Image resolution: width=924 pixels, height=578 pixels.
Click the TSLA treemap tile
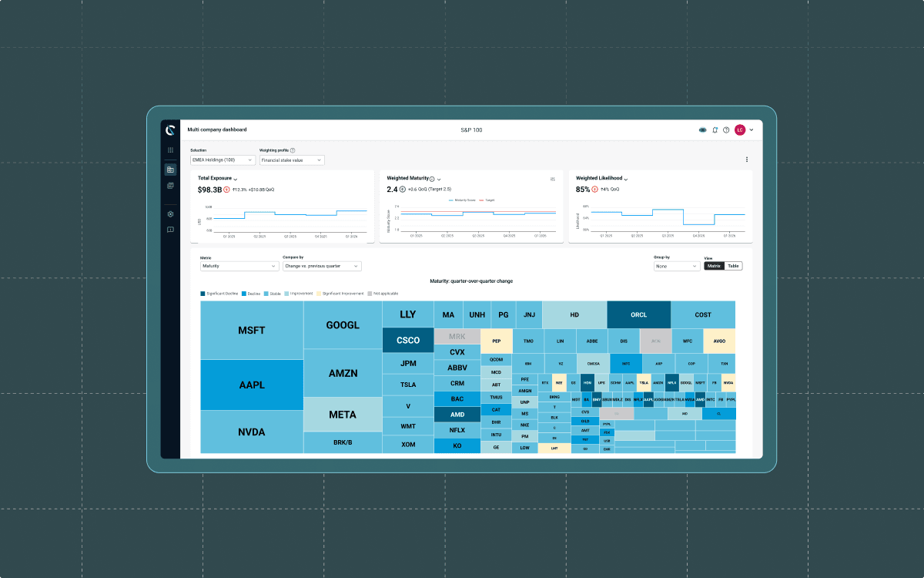(x=408, y=385)
